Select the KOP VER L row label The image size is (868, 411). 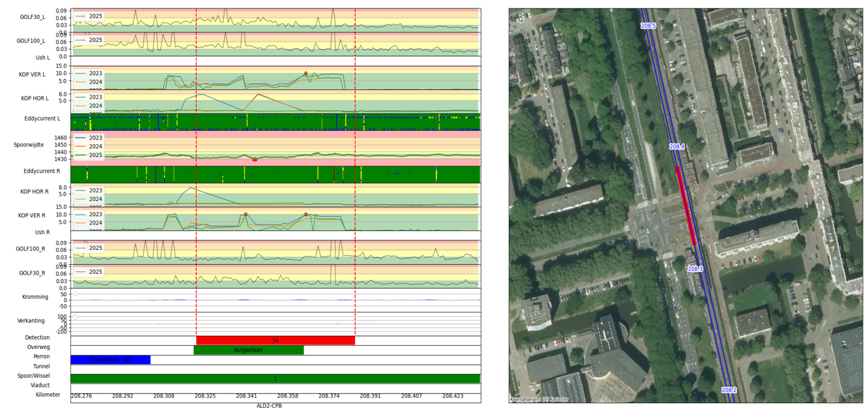[x=33, y=75]
